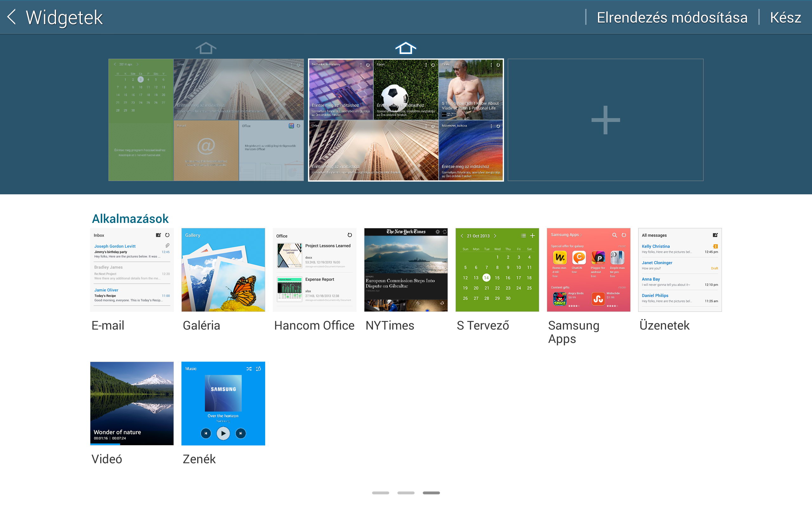
Task: Open Daniel Philips's message
Action: (x=680, y=298)
